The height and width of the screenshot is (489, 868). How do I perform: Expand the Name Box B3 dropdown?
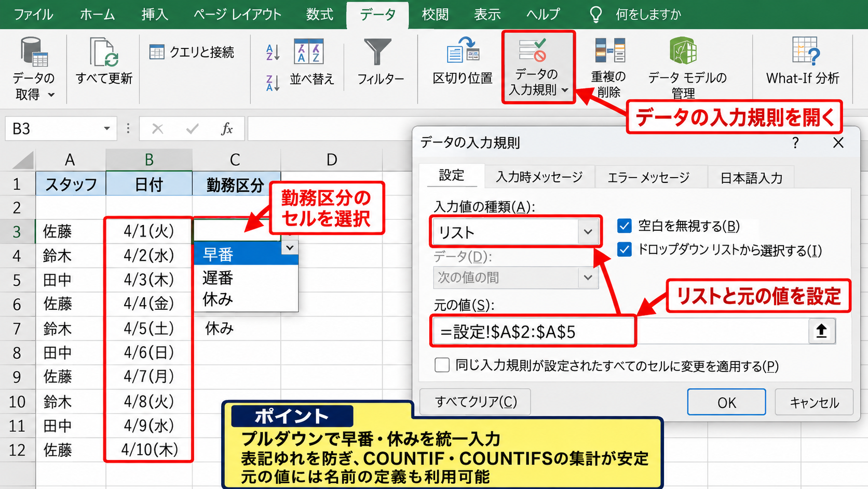coord(106,128)
